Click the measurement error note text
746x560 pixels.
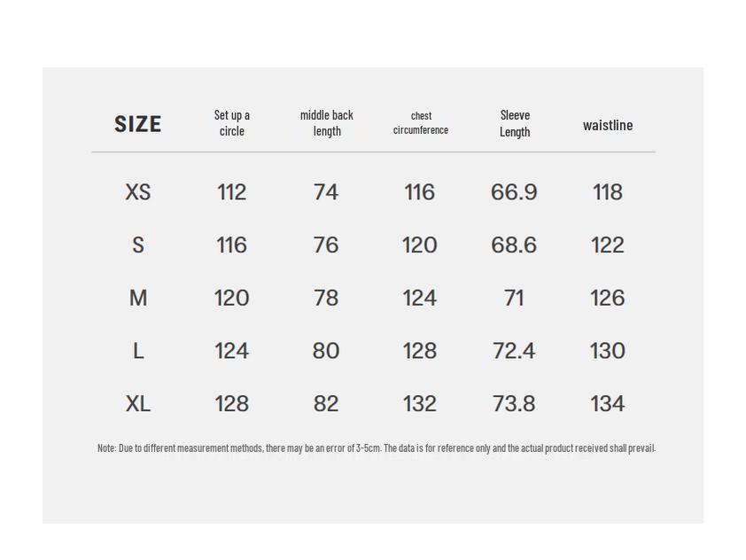(x=376, y=448)
